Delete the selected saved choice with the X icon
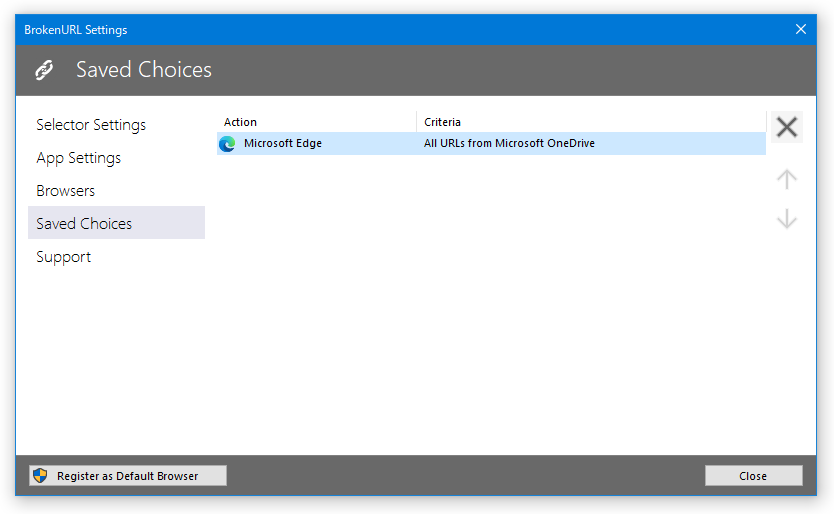This screenshot has height=514, width=834. (x=787, y=127)
